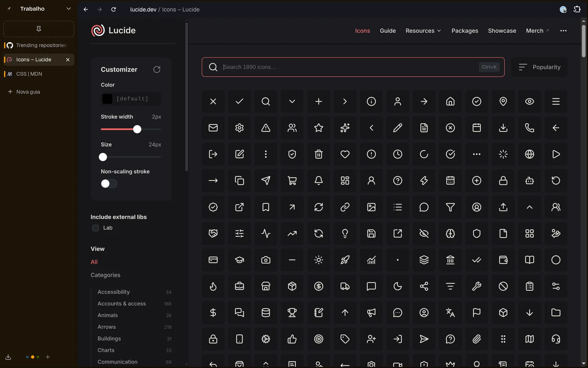Close the Icons – Lucide tab
The width and height of the screenshot is (588, 368).
(x=68, y=60)
